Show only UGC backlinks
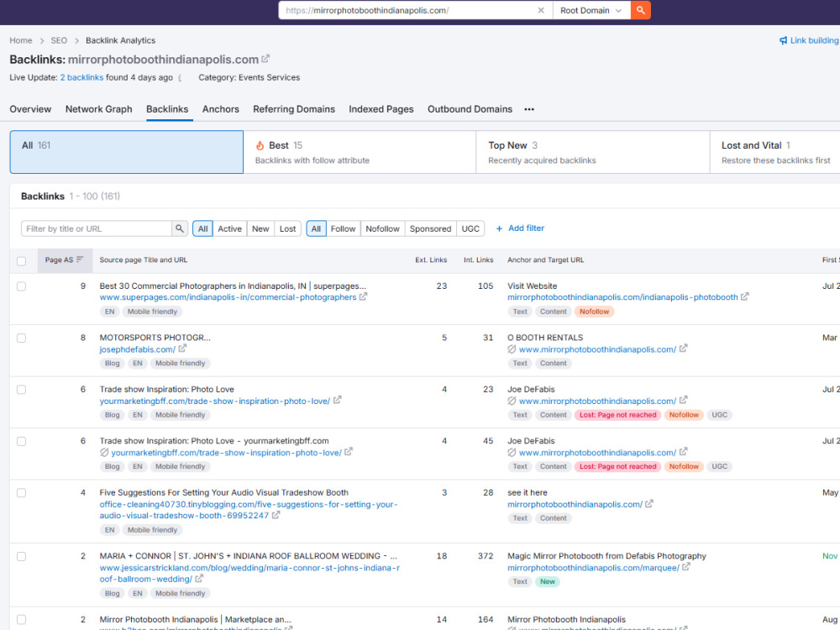 pyautogui.click(x=470, y=228)
